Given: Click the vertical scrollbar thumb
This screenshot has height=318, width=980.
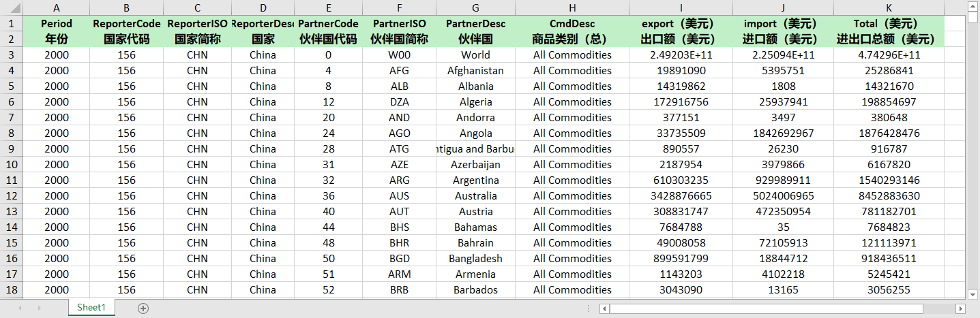Looking at the screenshot, I should click(x=972, y=17).
